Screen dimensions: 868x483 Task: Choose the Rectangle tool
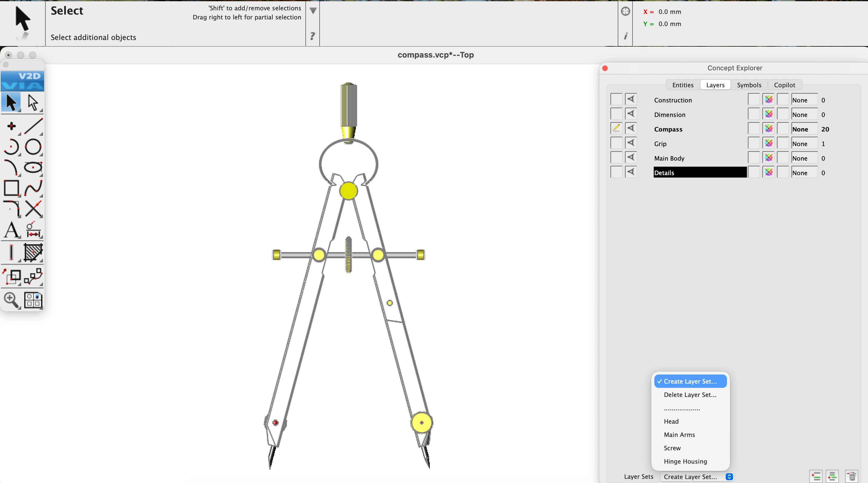pyautogui.click(x=11, y=188)
